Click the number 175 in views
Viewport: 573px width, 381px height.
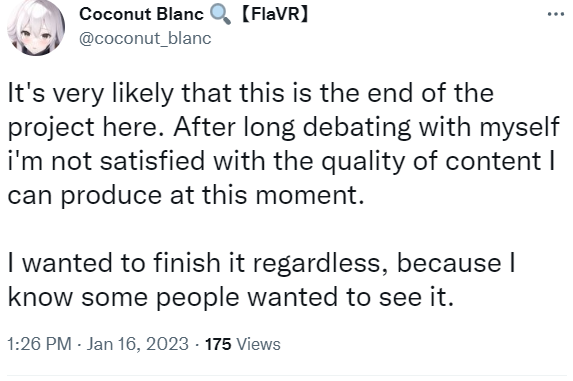point(218,344)
